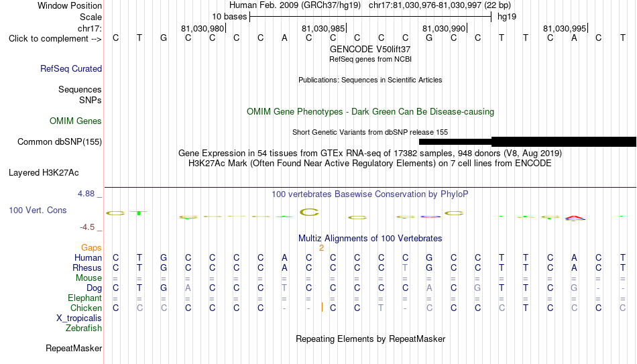Viewport: 637px width, 364px height.
Task: Click the GENCODE V50lift37 track title
Action: (370, 49)
